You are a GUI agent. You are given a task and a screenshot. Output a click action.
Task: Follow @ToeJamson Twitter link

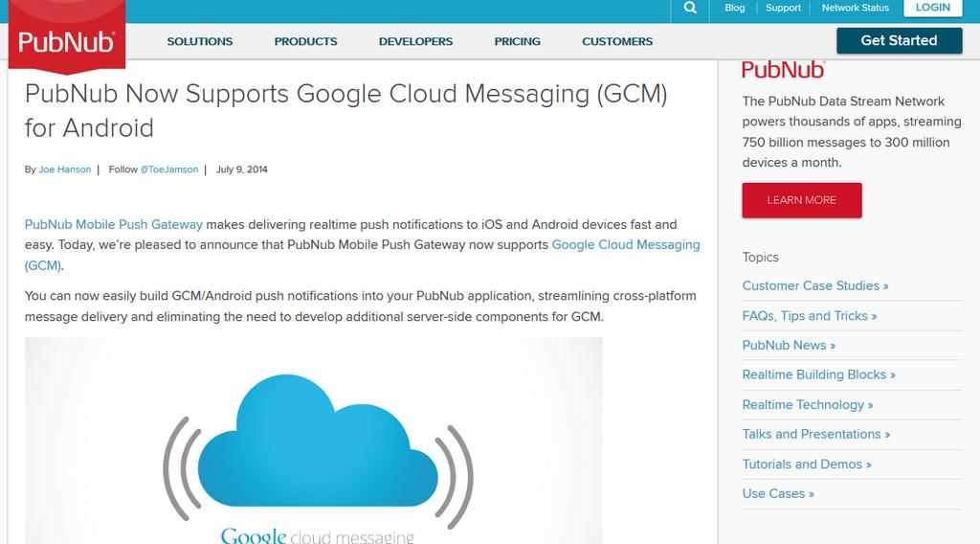pos(169,170)
